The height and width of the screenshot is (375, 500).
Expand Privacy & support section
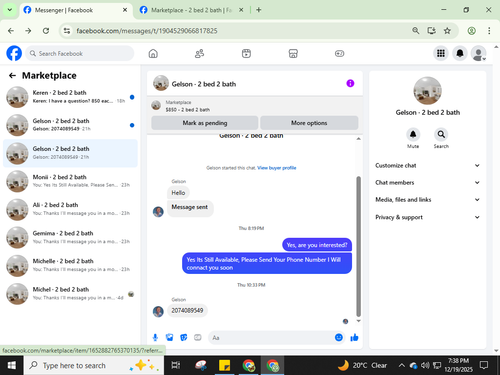(427, 217)
